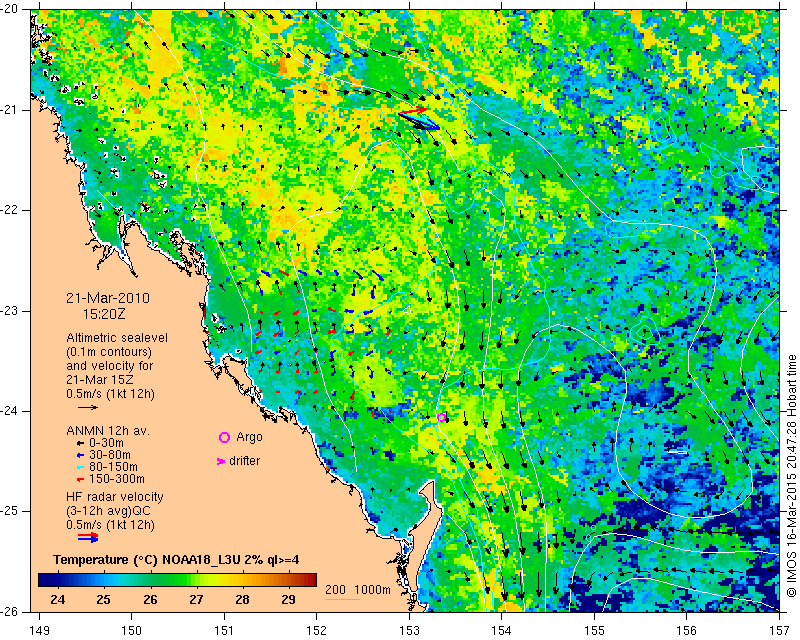Click the "Argo" legend label
This screenshot has height=640, width=800.
[x=249, y=437]
